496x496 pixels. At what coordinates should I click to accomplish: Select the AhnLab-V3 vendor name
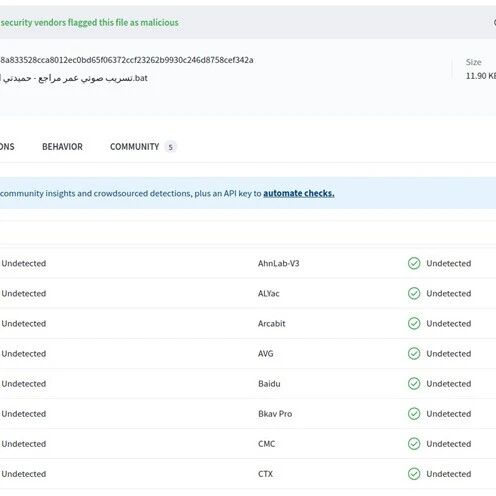(278, 263)
